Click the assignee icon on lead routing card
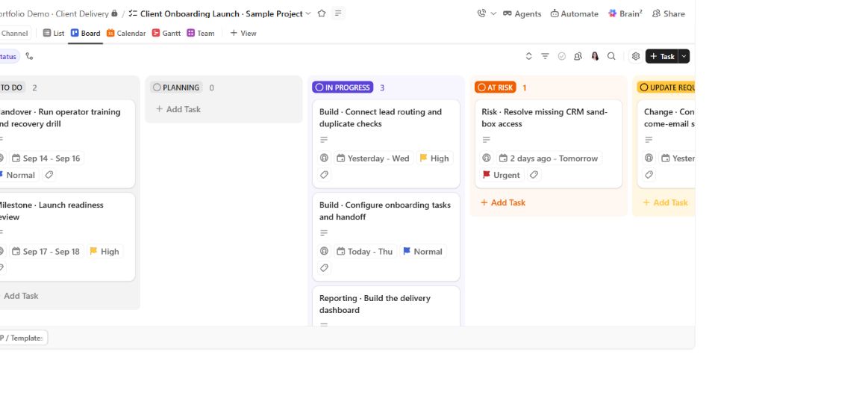This screenshot has width=868, height=399. 325,158
